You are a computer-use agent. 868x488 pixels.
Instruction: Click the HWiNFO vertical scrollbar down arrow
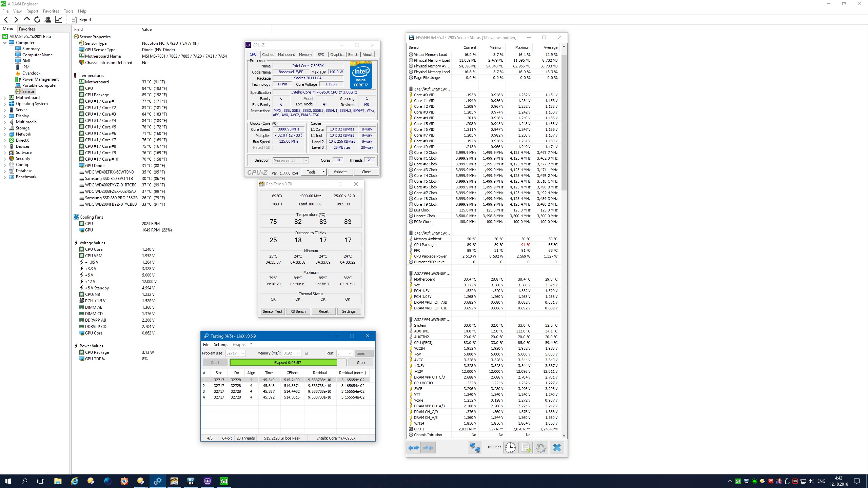[564, 435]
